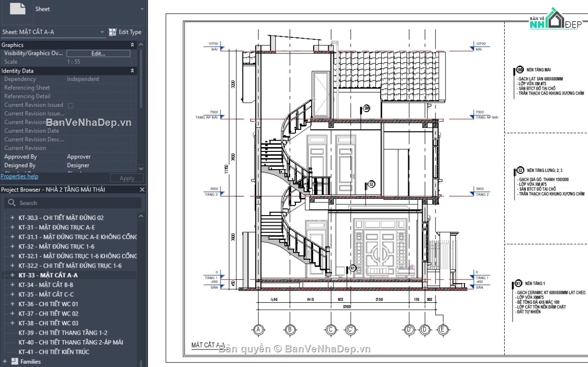
Task: Select KT-39 CHI TIẾT THANG TẦNG 1-2
Action: (63, 333)
